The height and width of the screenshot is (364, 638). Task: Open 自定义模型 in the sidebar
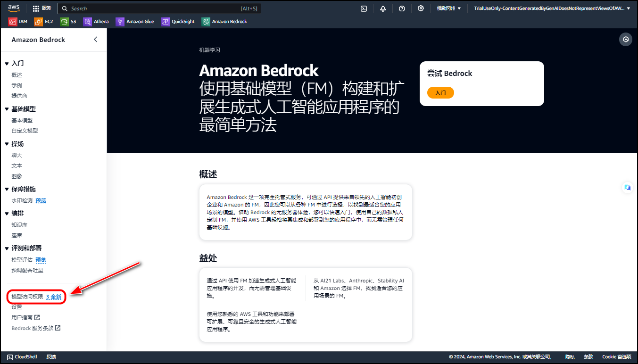click(x=25, y=131)
